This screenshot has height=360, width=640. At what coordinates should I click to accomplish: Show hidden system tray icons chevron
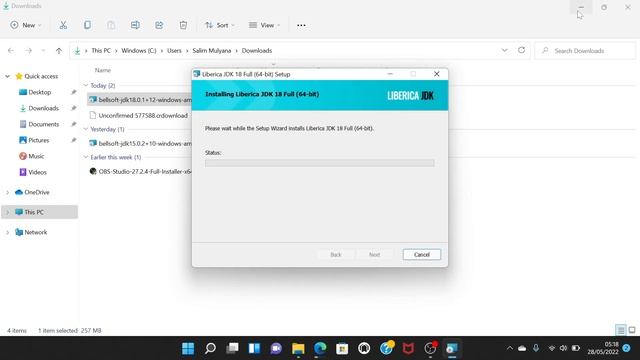tap(509, 348)
